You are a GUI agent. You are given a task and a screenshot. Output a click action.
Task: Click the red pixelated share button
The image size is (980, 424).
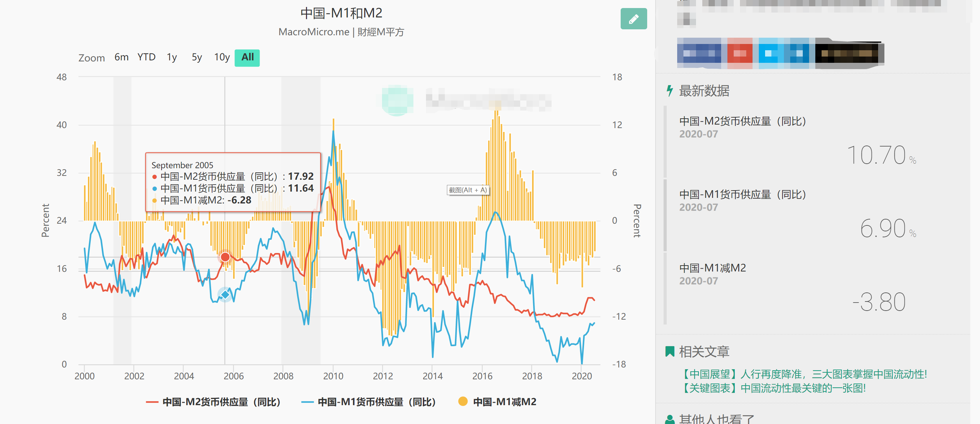pyautogui.click(x=740, y=53)
